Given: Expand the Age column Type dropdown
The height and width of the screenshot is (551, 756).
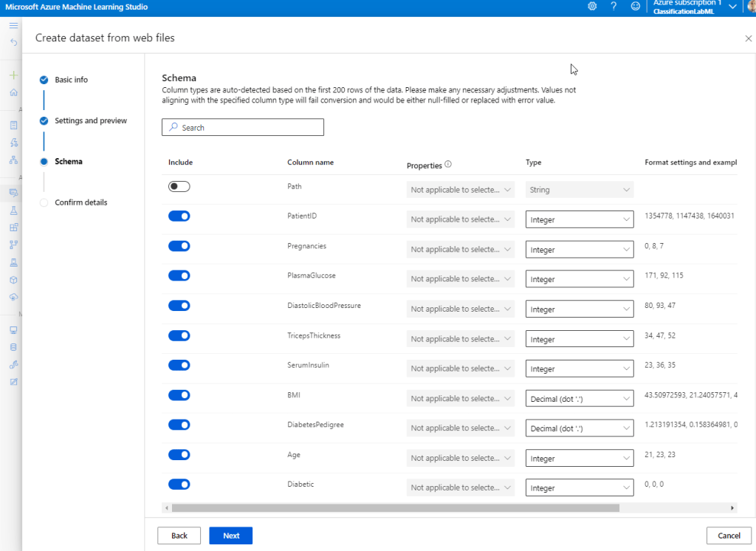Looking at the screenshot, I should tap(579, 459).
